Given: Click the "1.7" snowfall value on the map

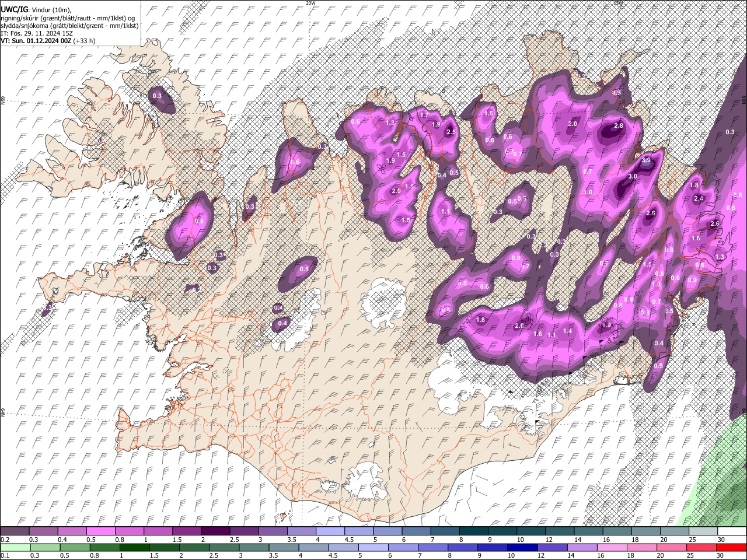Looking at the screenshot, I should tap(424, 116).
